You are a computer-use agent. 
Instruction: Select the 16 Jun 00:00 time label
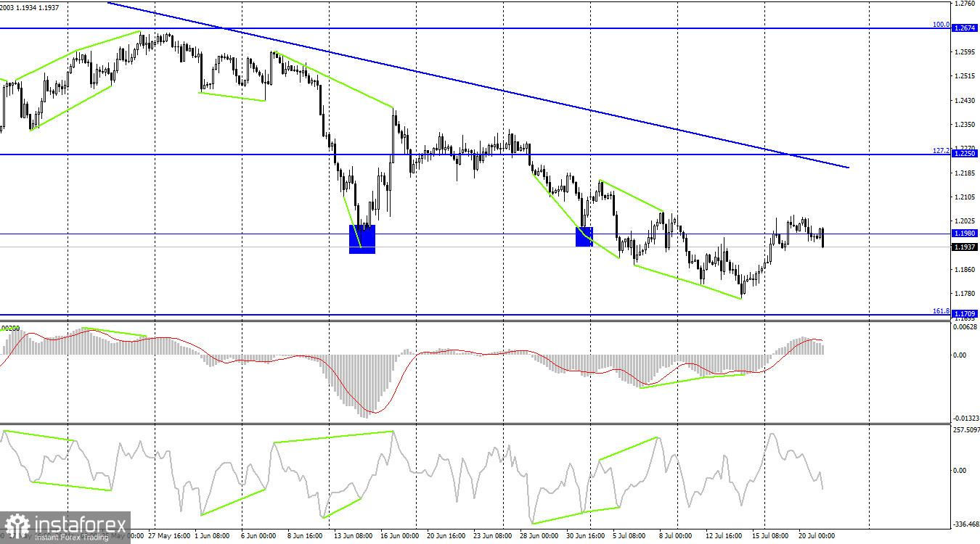click(400, 536)
